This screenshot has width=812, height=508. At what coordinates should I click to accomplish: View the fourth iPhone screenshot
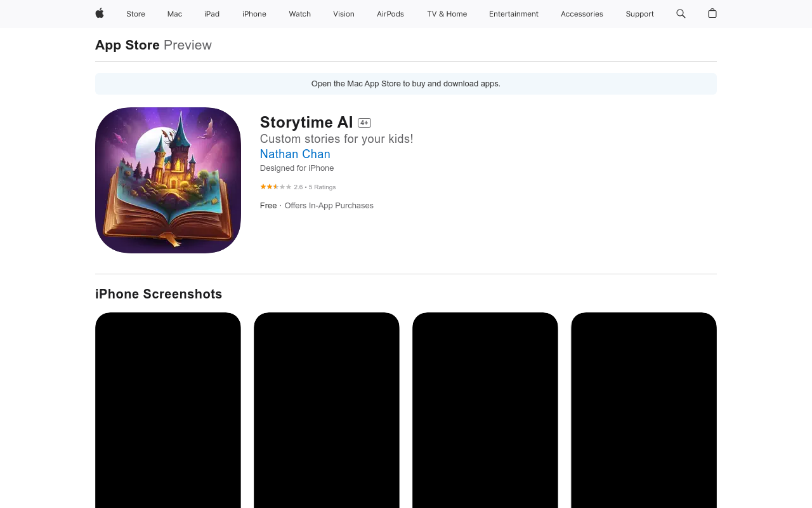tap(644, 410)
